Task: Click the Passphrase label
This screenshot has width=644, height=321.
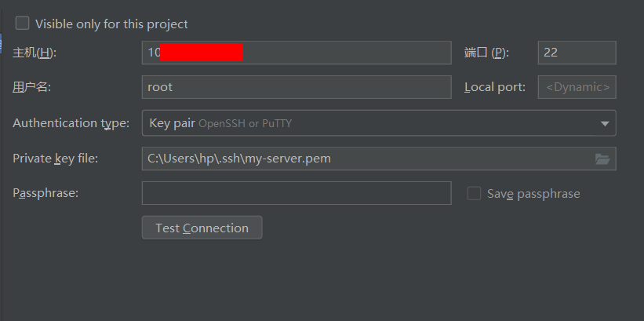Action: point(45,193)
